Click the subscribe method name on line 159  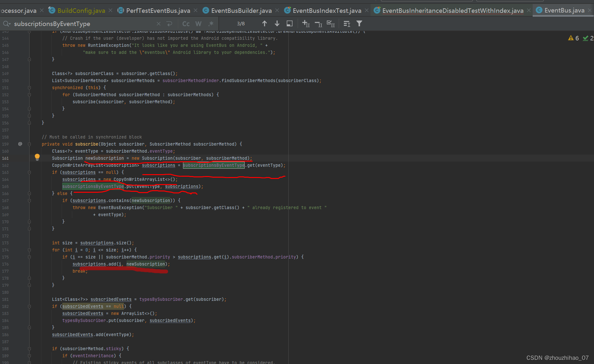pyautogui.click(x=87, y=144)
